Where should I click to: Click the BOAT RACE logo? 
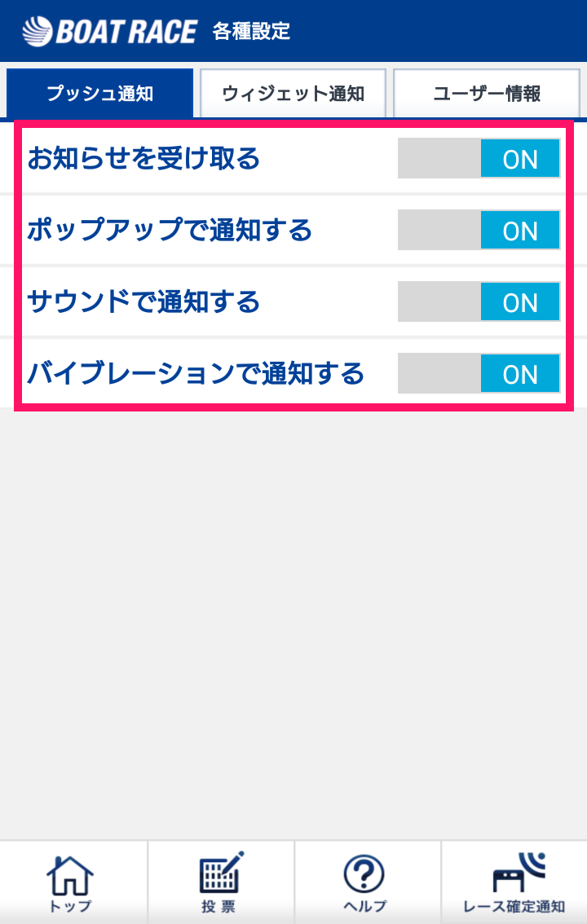click(x=110, y=31)
